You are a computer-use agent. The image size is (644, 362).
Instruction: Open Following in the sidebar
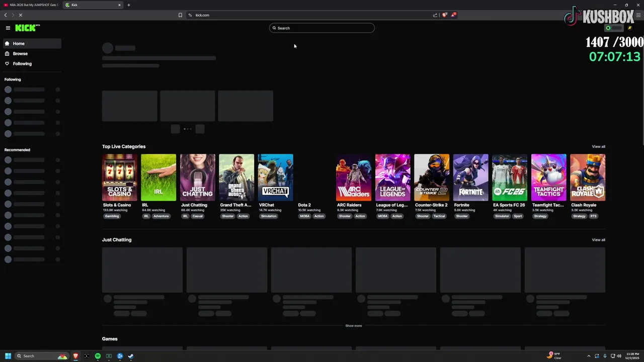pos(32,64)
